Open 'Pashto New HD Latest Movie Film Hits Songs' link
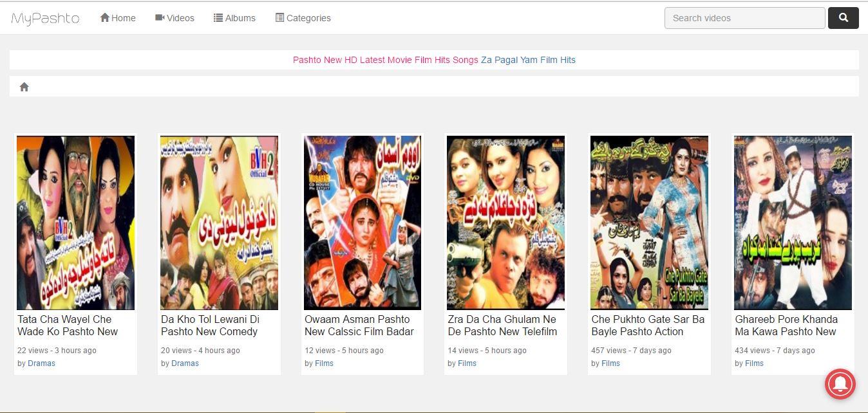The width and height of the screenshot is (868, 413). (386, 60)
